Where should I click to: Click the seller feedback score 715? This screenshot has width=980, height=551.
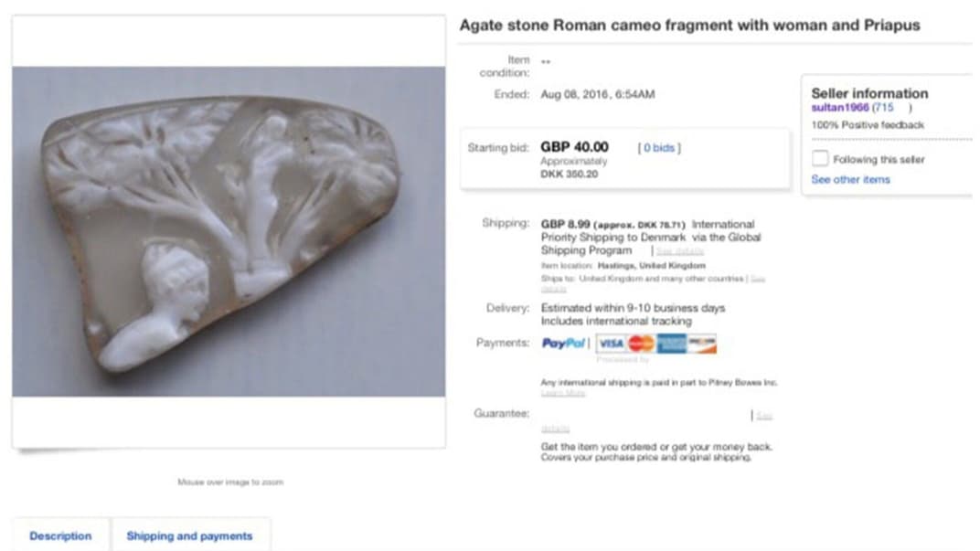(x=883, y=108)
